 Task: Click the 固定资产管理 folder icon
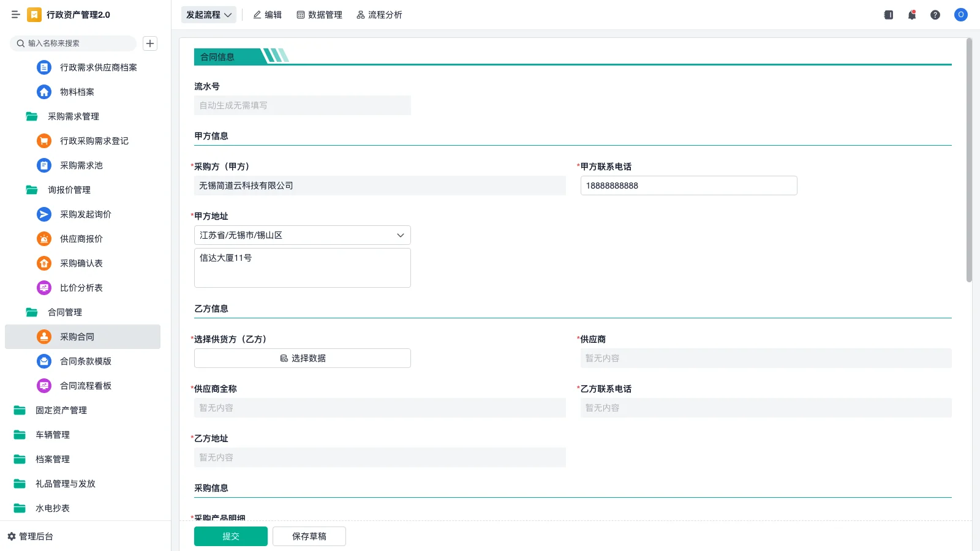pyautogui.click(x=20, y=410)
